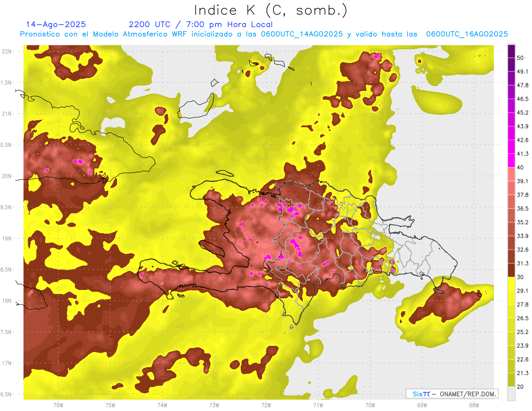This screenshot has height=411, width=532.
Task: Click the date label '14-Ago-2025'
Action: [56, 24]
